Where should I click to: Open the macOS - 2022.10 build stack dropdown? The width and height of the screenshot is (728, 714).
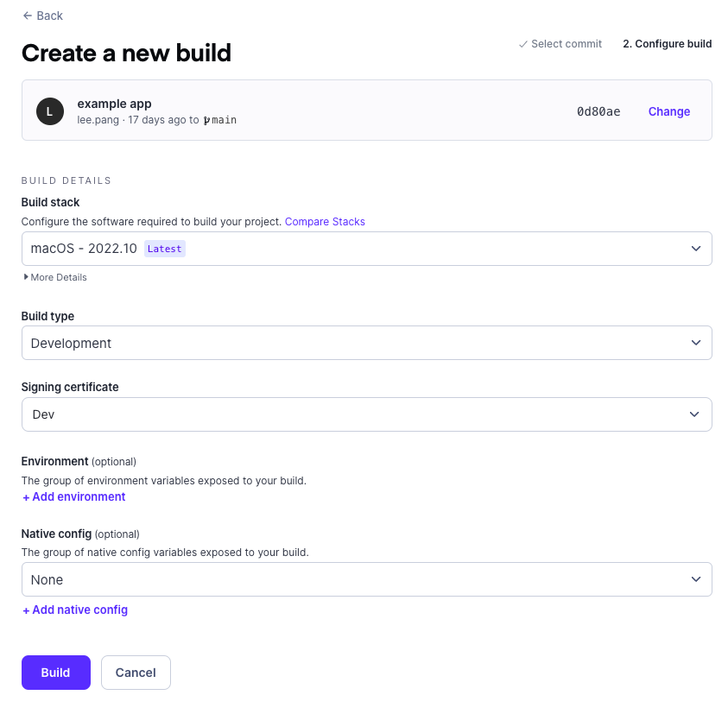367,249
